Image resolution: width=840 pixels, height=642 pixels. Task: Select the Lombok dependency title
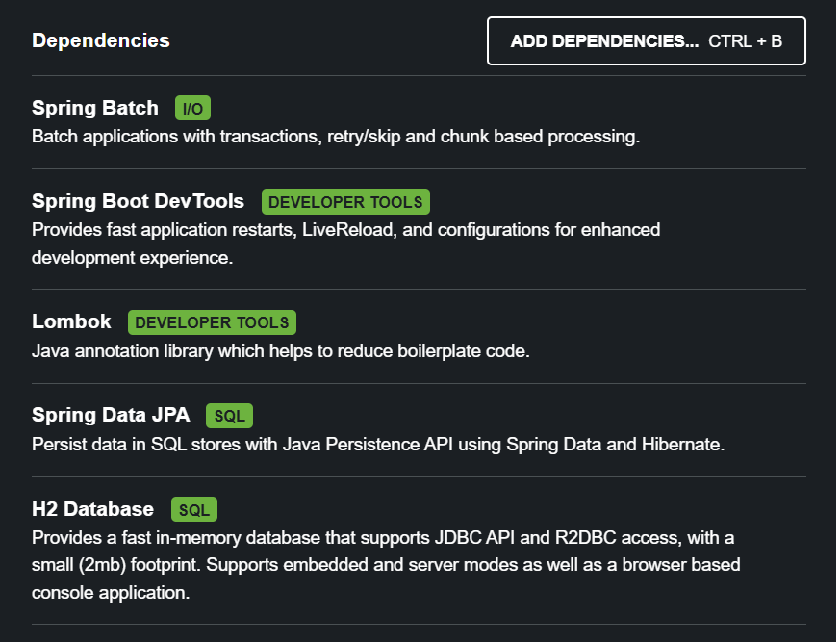[71, 321]
